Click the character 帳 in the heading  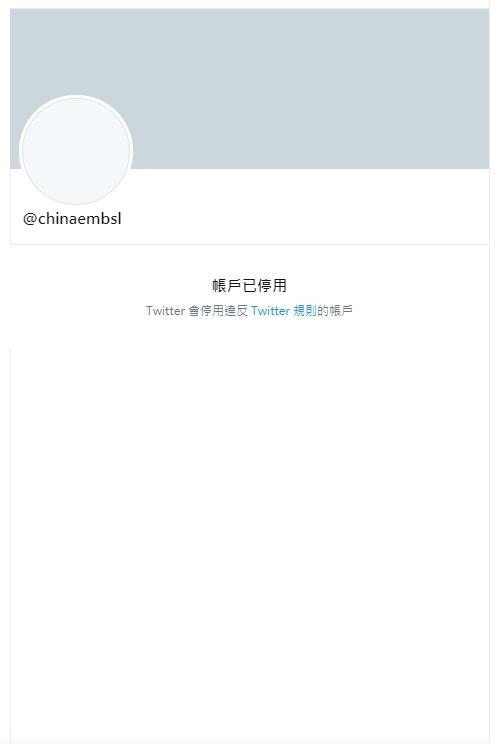pos(220,286)
